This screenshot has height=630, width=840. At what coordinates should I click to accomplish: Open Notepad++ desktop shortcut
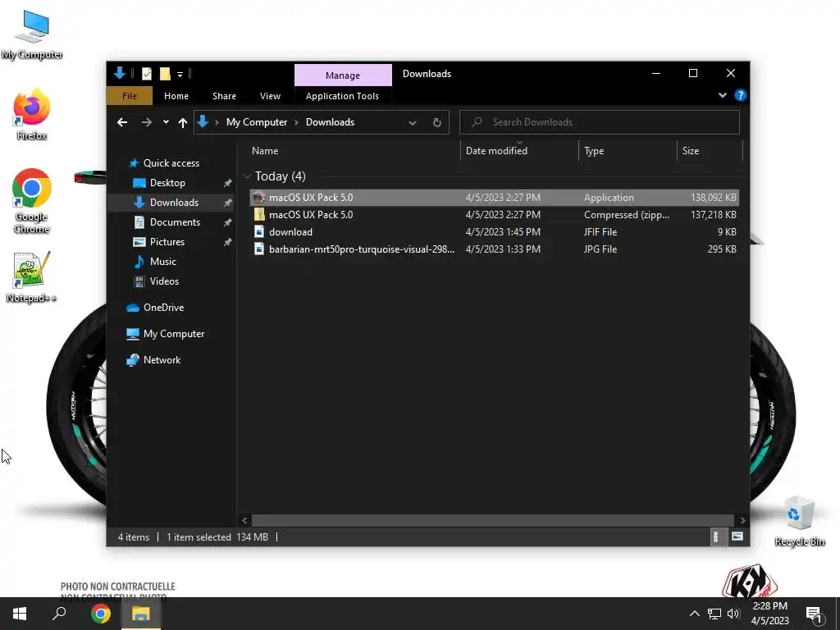[32, 277]
